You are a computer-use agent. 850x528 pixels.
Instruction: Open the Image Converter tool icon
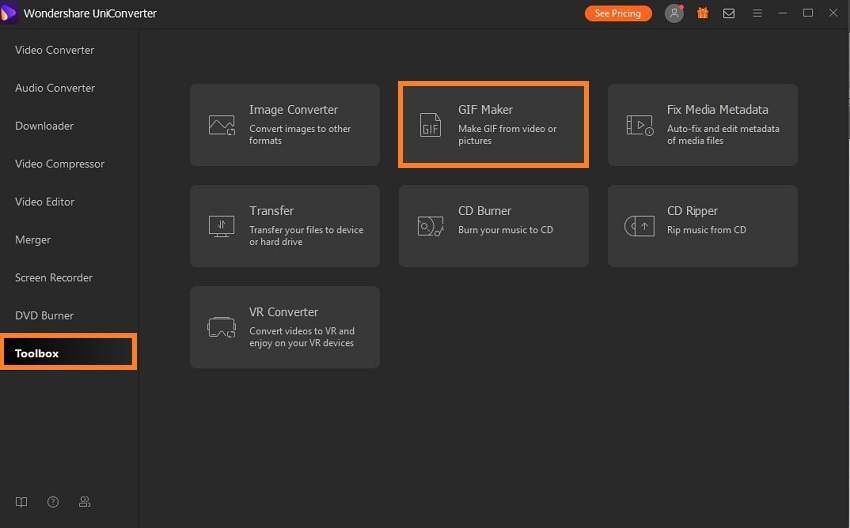(222, 125)
